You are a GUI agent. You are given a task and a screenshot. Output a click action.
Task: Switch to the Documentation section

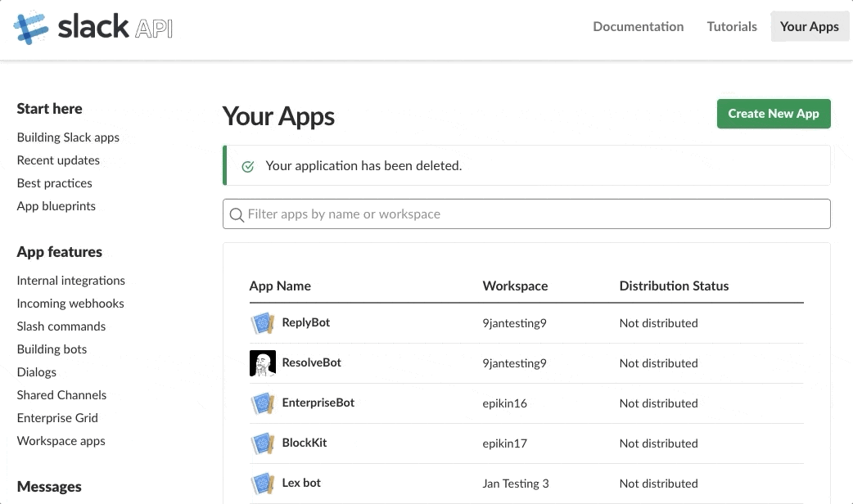pos(639,26)
